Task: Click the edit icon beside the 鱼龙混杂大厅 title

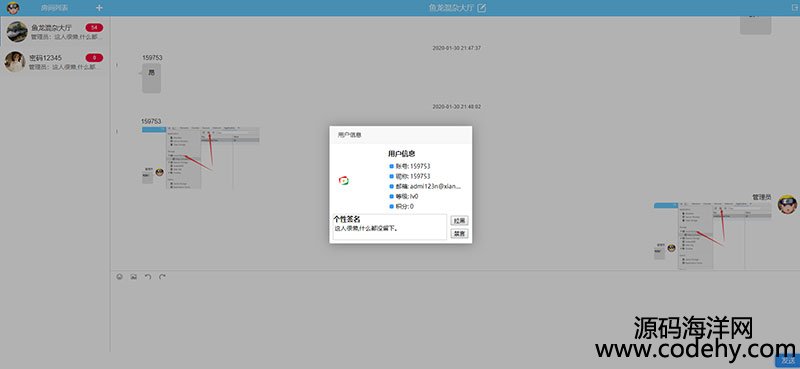Action: tap(482, 8)
